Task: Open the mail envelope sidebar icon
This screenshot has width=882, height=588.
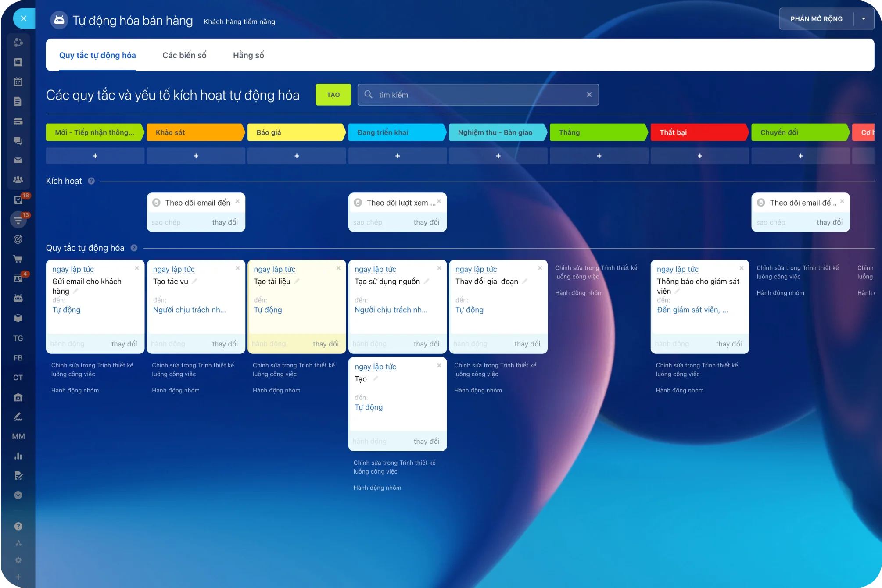Action: (18, 160)
